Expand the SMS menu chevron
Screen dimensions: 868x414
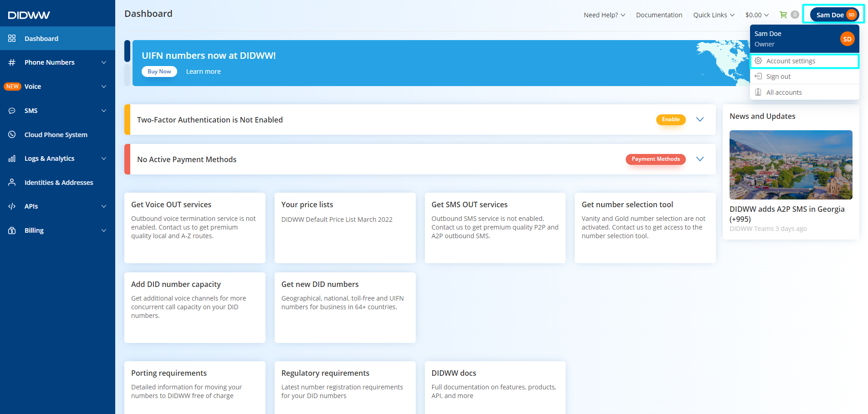click(x=104, y=111)
